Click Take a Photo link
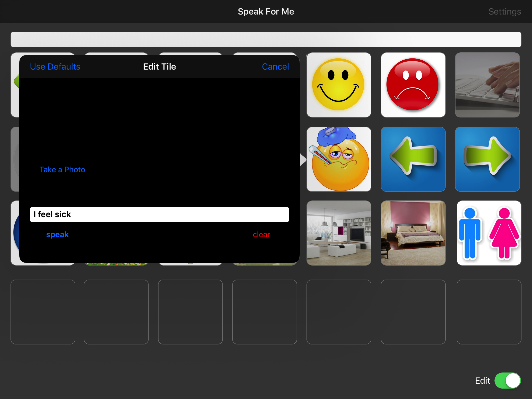 click(x=62, y=169)
